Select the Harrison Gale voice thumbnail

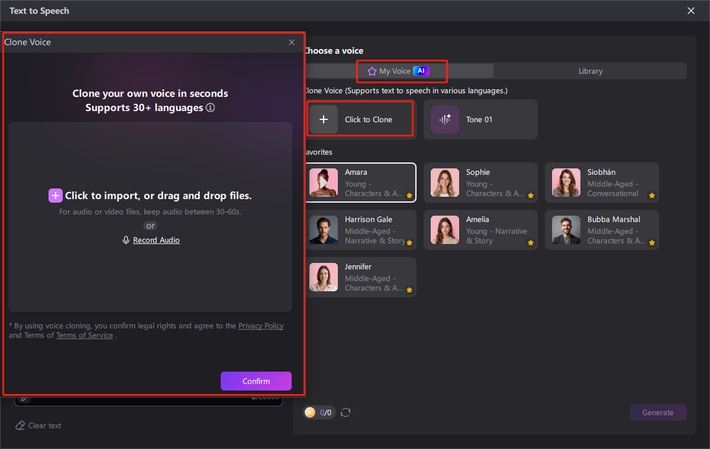(x=323, y=230)
